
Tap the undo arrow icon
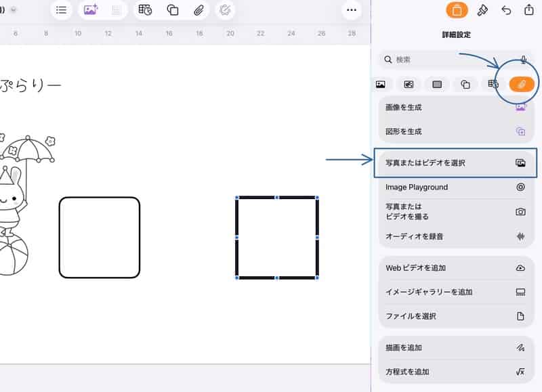pos(506,10)
